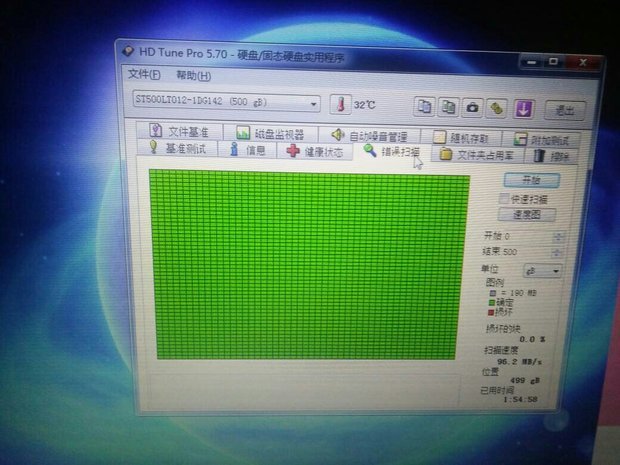
Task: Switch to the 文件基准 tab
Action: (x=180, y=131)
